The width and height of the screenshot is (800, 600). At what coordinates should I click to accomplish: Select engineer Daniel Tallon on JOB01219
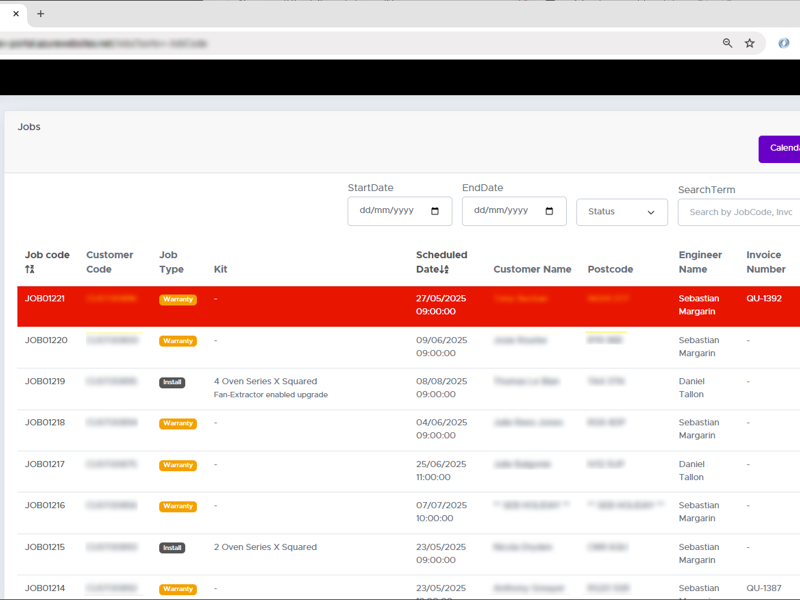[x=691, y=387]
